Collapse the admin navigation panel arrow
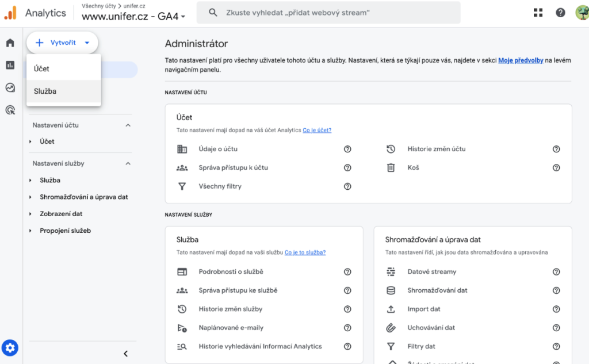Viewport: 589px width, 364px height. pos(125,354)
